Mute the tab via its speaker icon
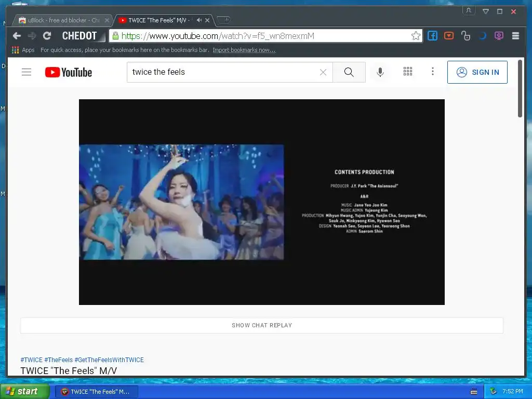532x399 pixels. 199,20
